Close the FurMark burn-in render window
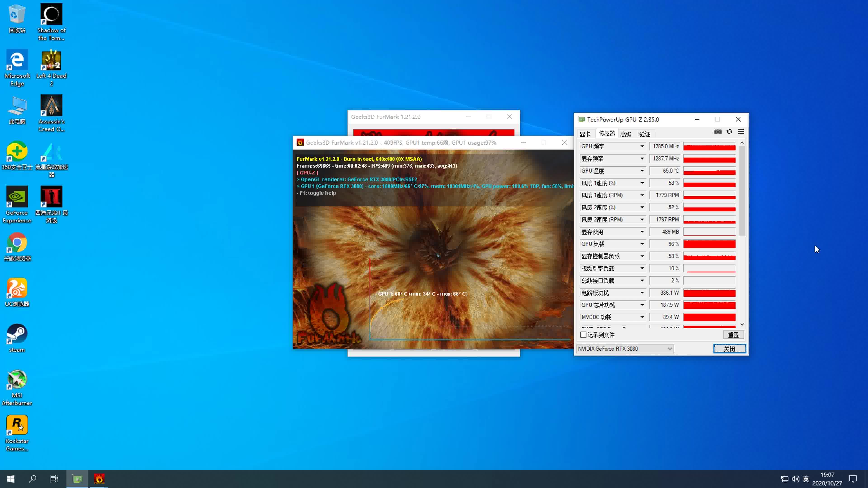Viewport: 868px width, 488px height. (x=564, y=143)
